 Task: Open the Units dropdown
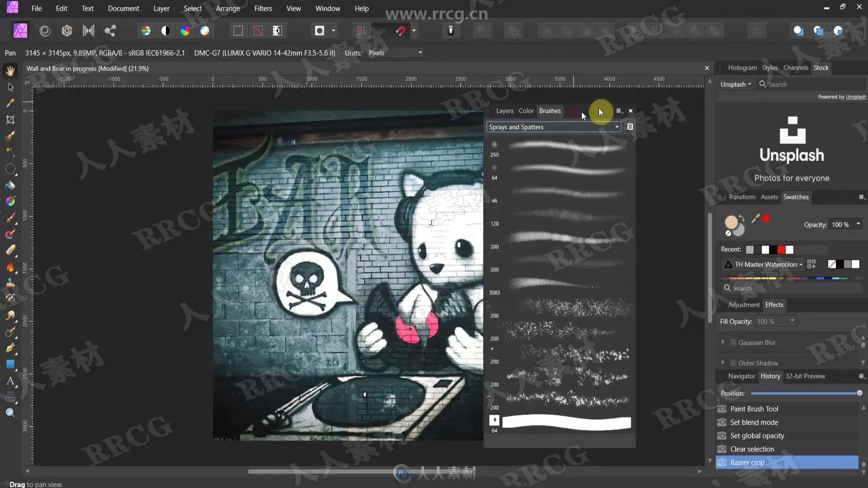[x=395, y=53]
